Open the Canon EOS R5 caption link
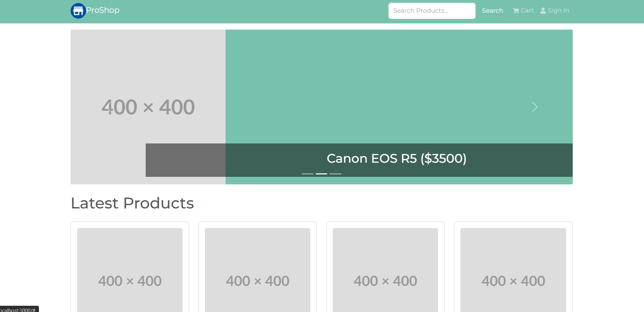The height and width of the screenshot is (312, 644). (396, 159)
